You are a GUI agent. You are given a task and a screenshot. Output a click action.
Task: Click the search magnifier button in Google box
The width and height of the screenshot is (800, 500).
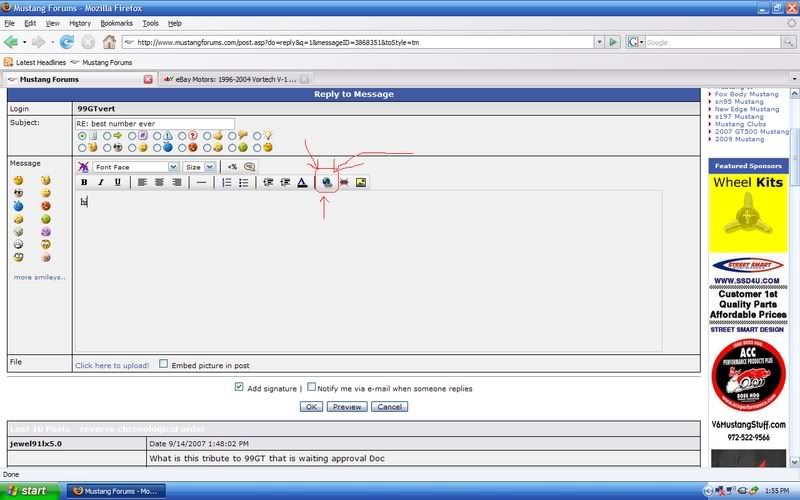point(788,42)
